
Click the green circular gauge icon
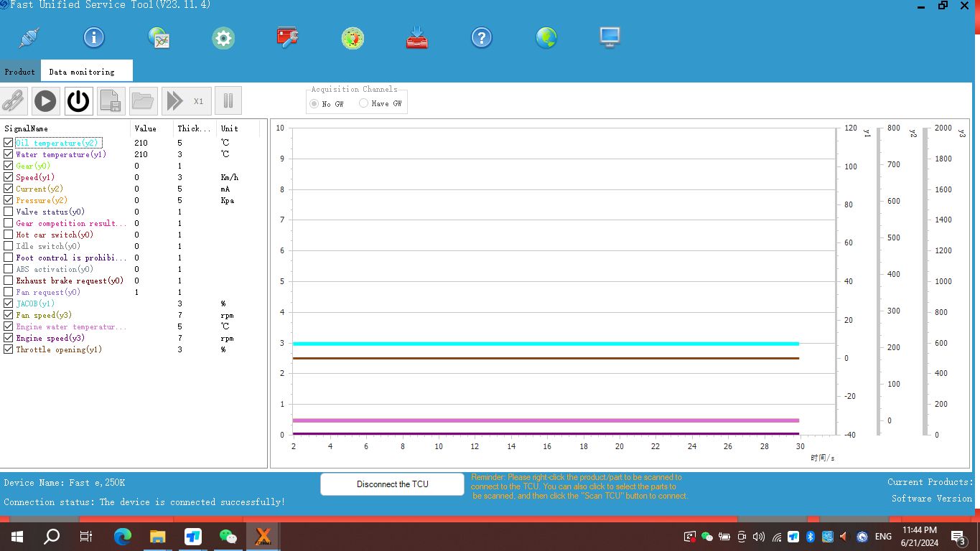coord(353,38)
